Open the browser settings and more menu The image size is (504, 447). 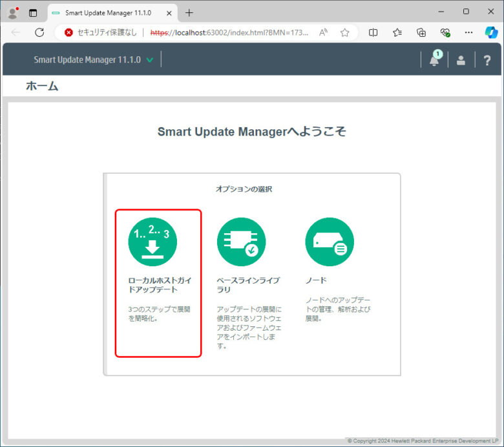pyautogui.click(x=468, y=32)
